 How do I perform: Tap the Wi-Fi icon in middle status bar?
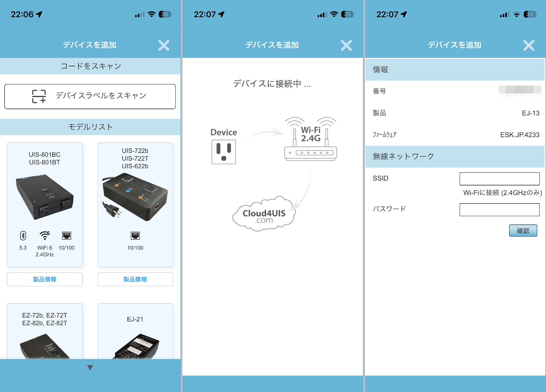click(334, 14)
